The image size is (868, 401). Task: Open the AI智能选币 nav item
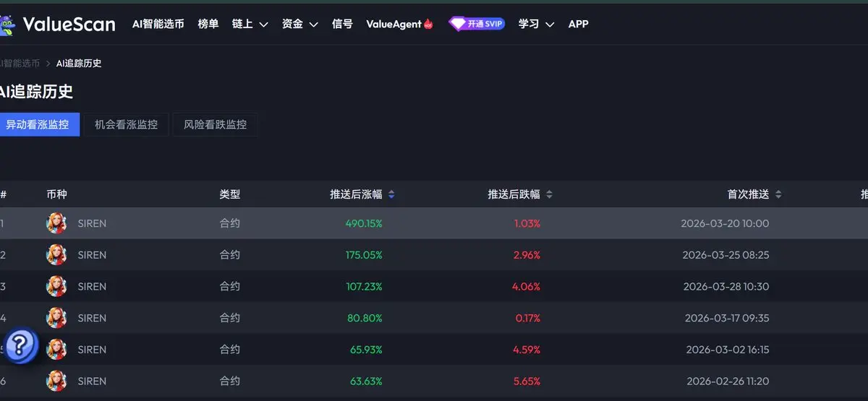pos(158,24)
